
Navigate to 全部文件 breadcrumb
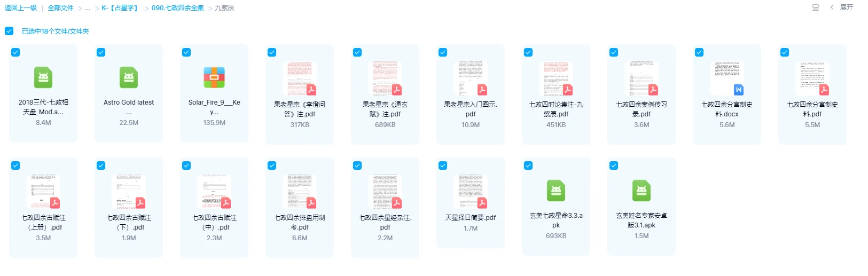tap(61, 8)
